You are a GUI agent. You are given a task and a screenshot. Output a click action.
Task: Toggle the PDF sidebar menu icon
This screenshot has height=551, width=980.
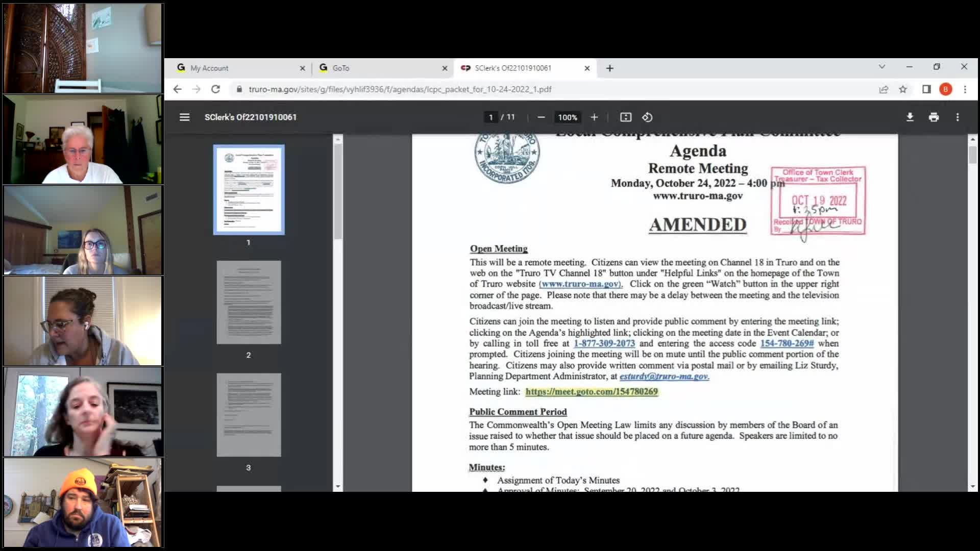click(x=184, y=117)
